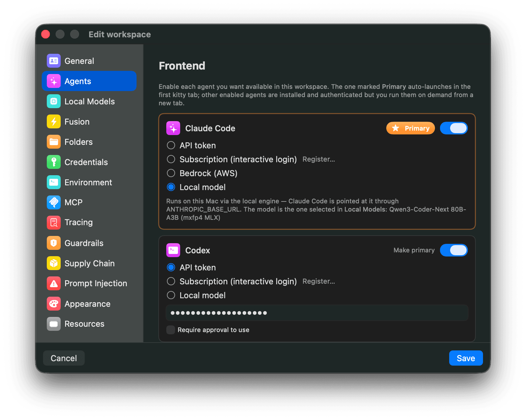Click the General sidebar icon
526x420 pixels.
54,61
